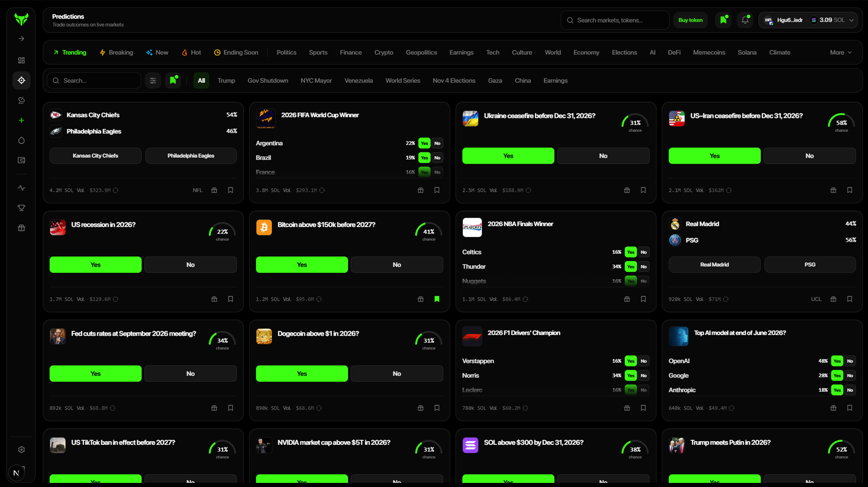Pick PSG outcome button

810,265
